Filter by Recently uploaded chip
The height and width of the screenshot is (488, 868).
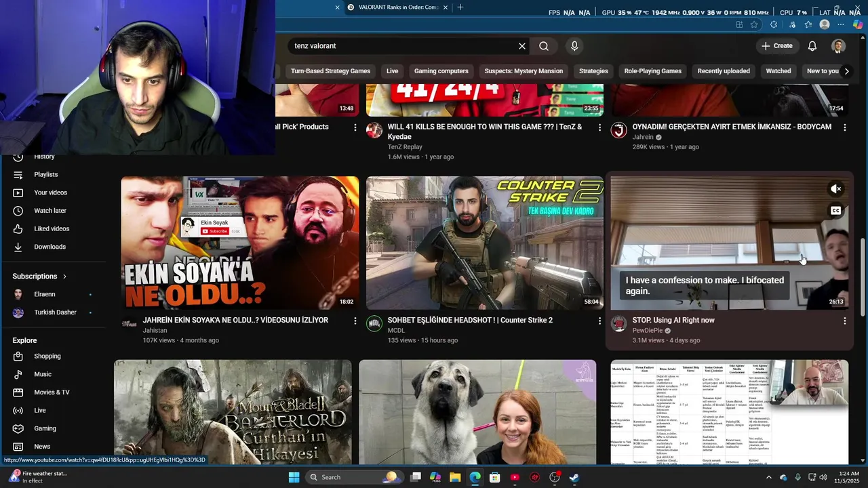pos(724,71)
